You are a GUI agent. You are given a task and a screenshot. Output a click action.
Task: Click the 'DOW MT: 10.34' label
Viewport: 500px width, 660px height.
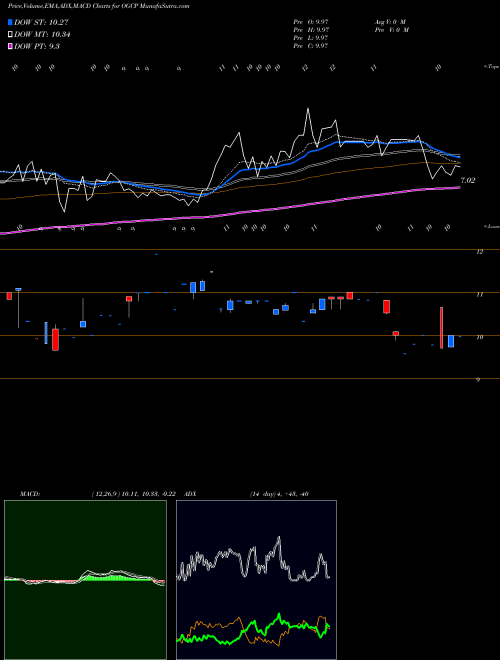point(43,35)
